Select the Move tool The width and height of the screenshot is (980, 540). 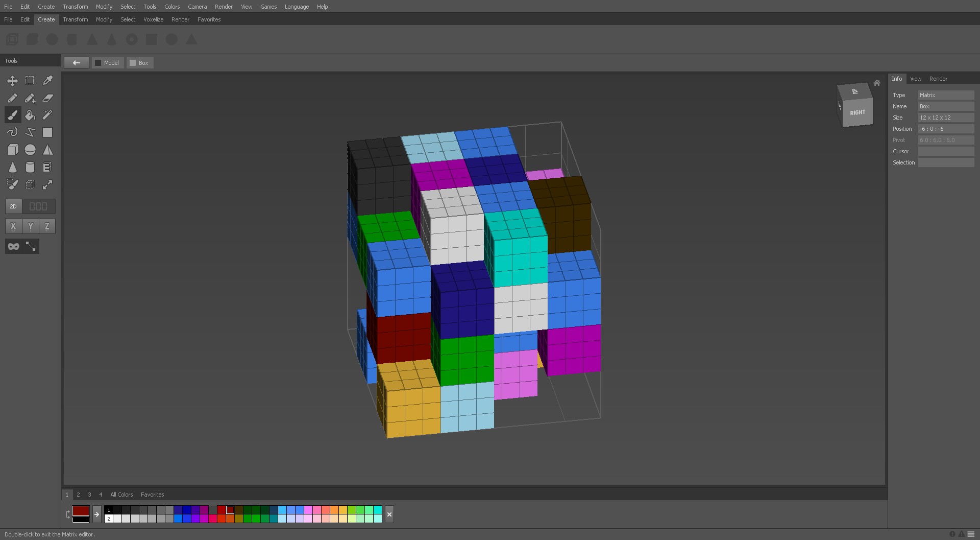(x=13, y=81)
